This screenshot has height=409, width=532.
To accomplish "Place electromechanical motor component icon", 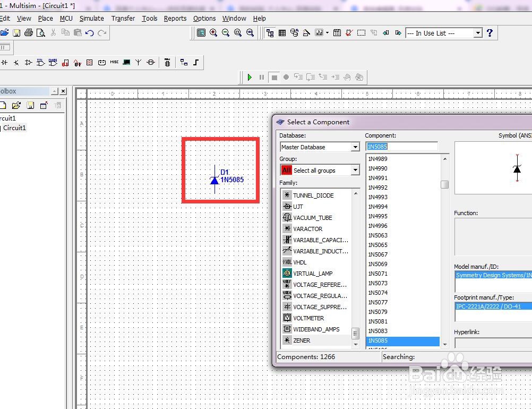I will 151,63.
